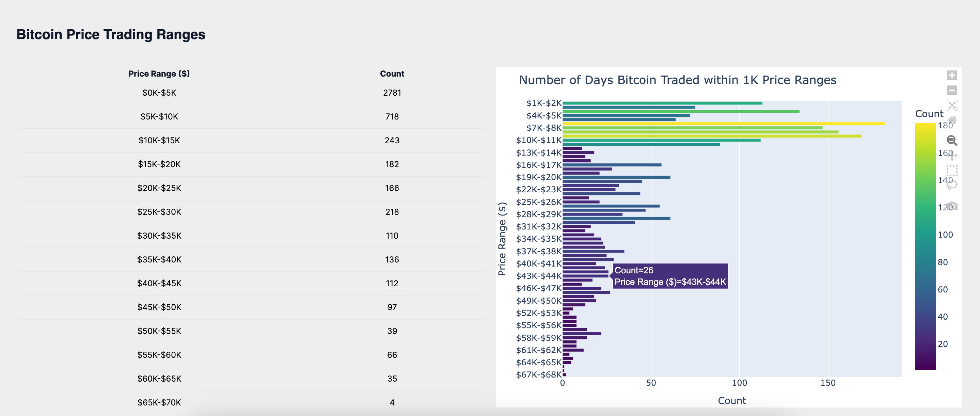Choose the lasso select tool
The image size is (980, 416).
(951, 185)
